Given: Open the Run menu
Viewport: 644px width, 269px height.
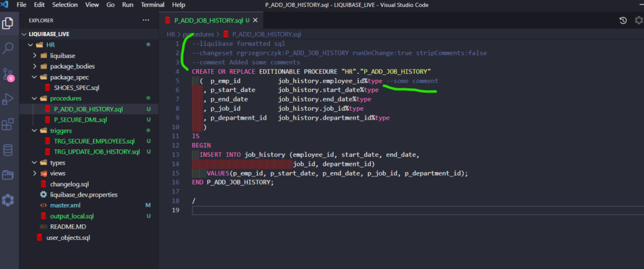Looking at the screenshot, I should 128,5.
